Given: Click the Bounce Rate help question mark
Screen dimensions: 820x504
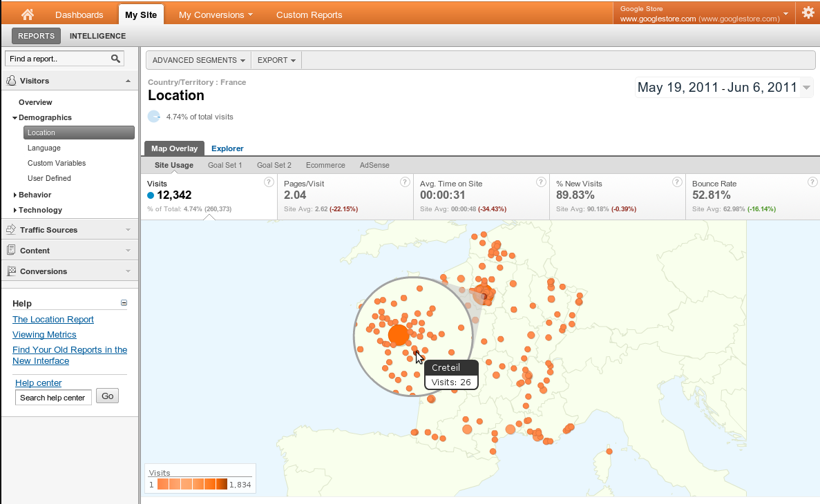Looking at the screenshot, I should tap(812, 182).
